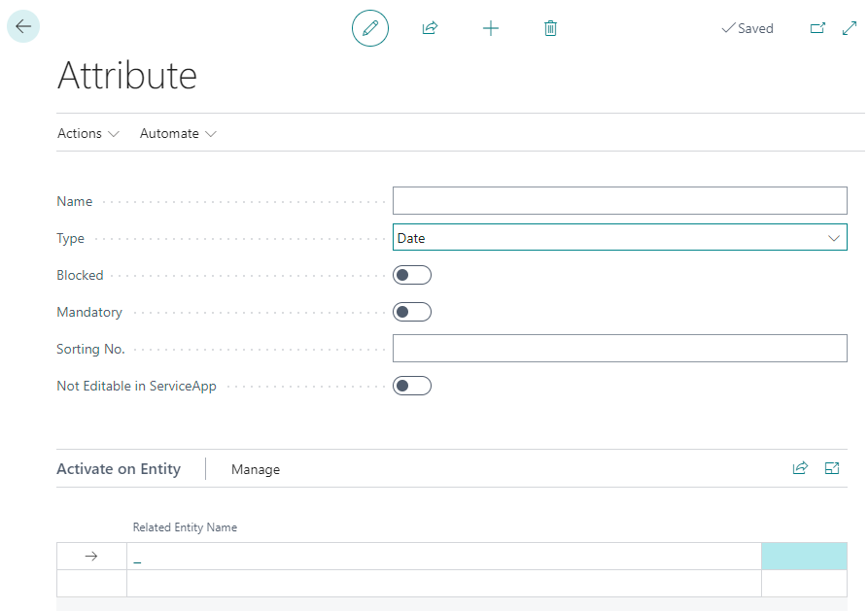Click the trash delete icon

tap(550, 28)
